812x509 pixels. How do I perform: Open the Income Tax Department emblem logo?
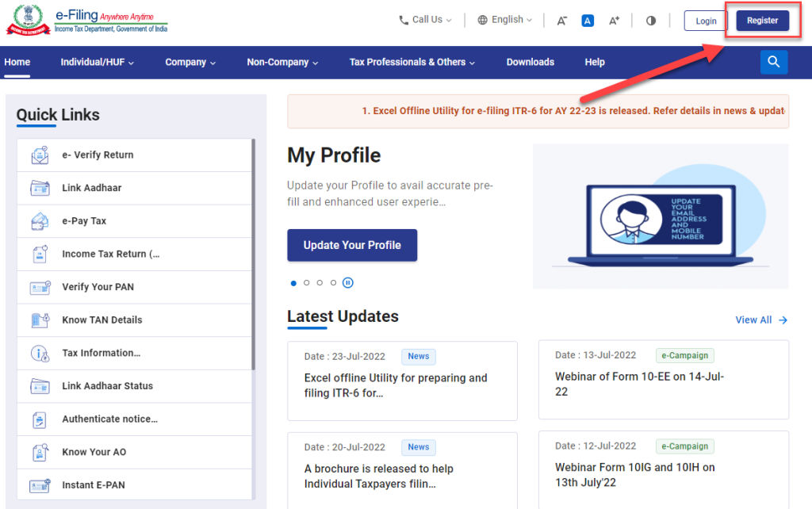click(28, 19)
